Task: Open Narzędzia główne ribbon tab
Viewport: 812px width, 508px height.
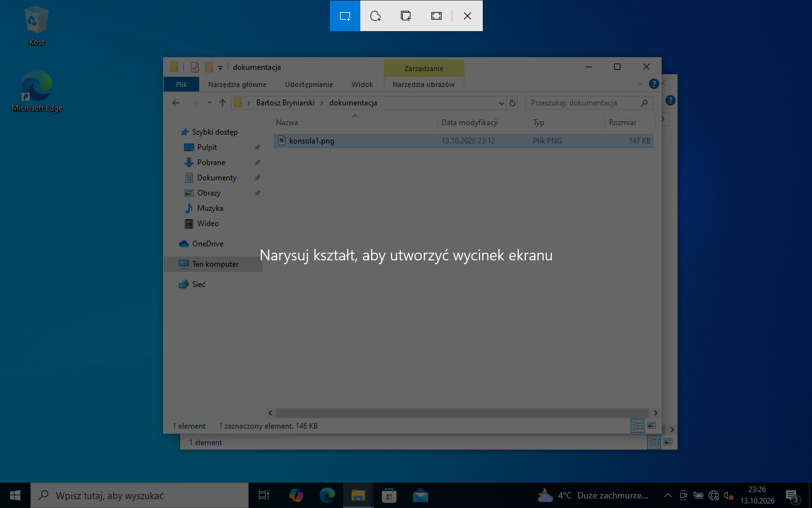Action: (x=237, y=84)
